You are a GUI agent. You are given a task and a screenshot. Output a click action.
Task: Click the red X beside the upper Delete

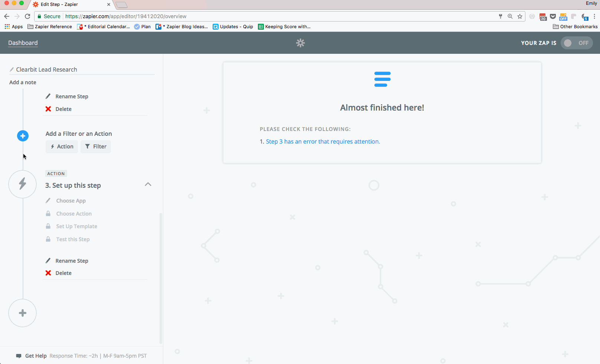[48, 109]
